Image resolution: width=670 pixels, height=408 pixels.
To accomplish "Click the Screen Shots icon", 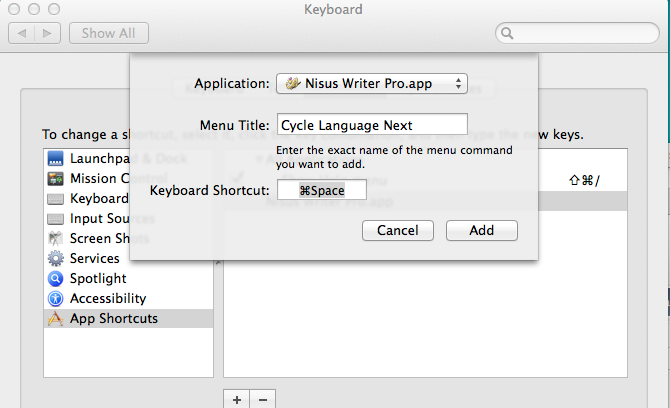I will click(x=56, y=238).
